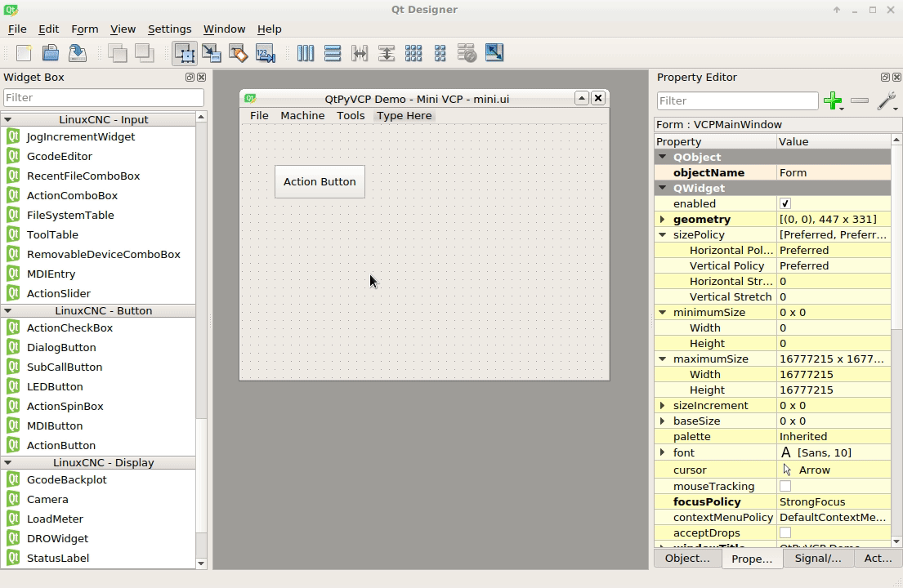The width and height of the screenshot is (903, 588).
Task: Click the Horizontal Policy value Preferred
Action: (834, 250)
